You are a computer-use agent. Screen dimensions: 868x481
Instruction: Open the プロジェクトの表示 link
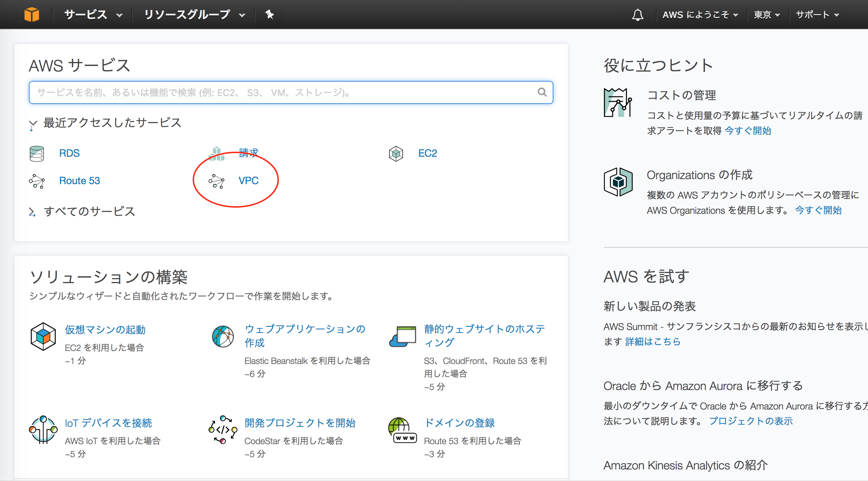tap(751, 421)
